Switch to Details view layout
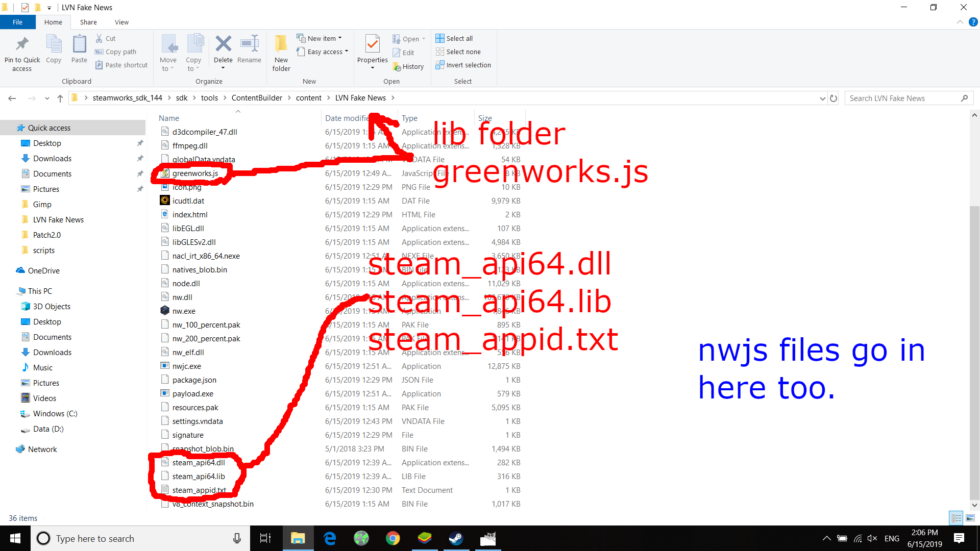Screen dimensions: 980x551 tap(957, 518)
